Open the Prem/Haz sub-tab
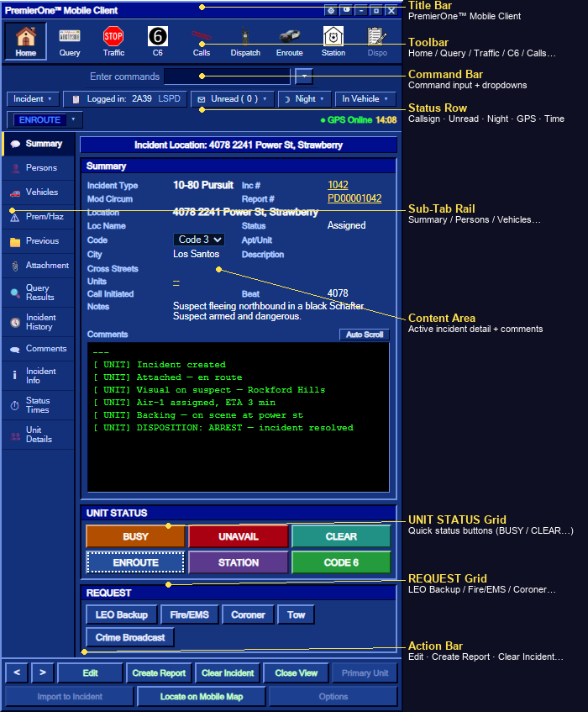The height and width of the screenshot is (712, 588). click(38, 217)
